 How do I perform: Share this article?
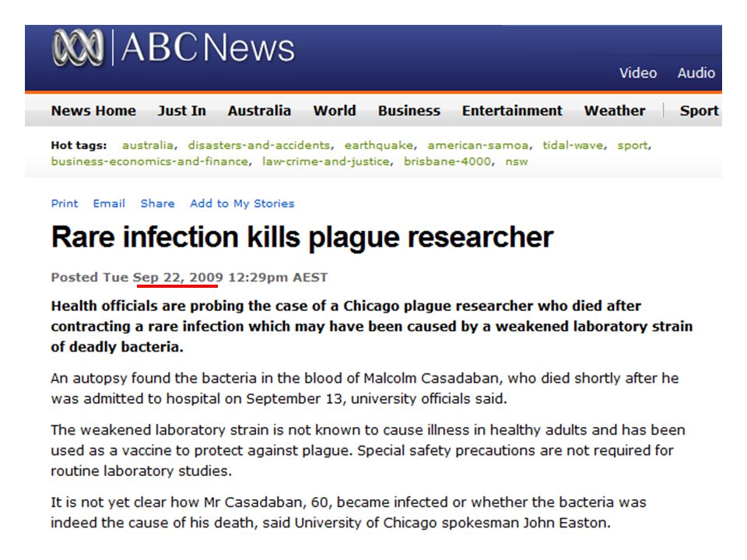(x=157, y=203)
